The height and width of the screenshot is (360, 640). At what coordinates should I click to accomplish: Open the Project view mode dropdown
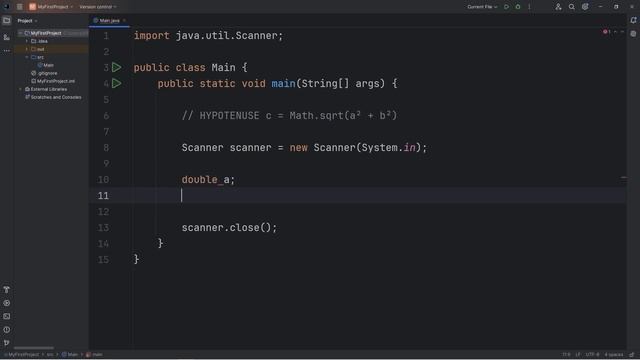click(x=27, y=20)
